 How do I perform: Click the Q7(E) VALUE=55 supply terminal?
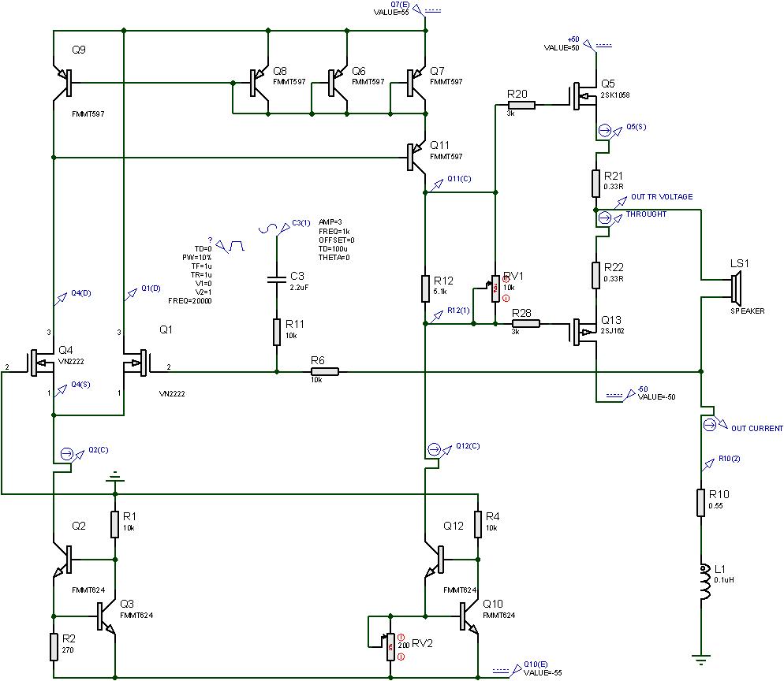pyautogui.click(x=426, y=10)
